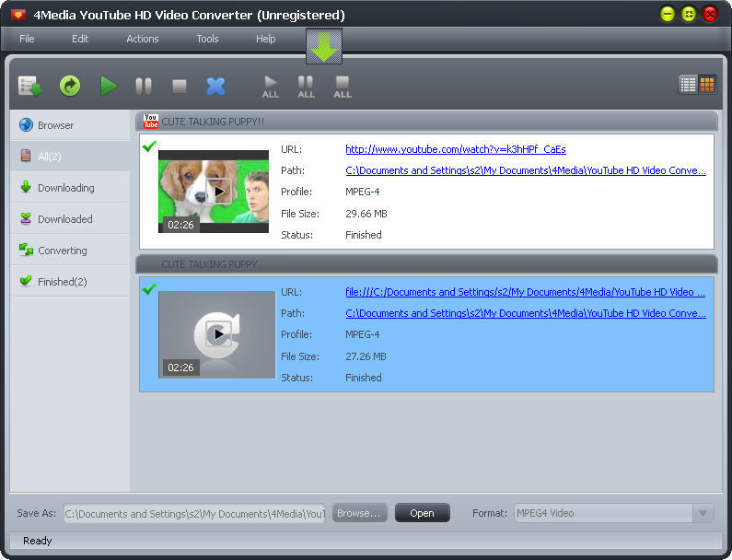Open the Format MPEG4 Video combo box
The width and height of the screenshot is (732, 560).
tap(613, 513)
